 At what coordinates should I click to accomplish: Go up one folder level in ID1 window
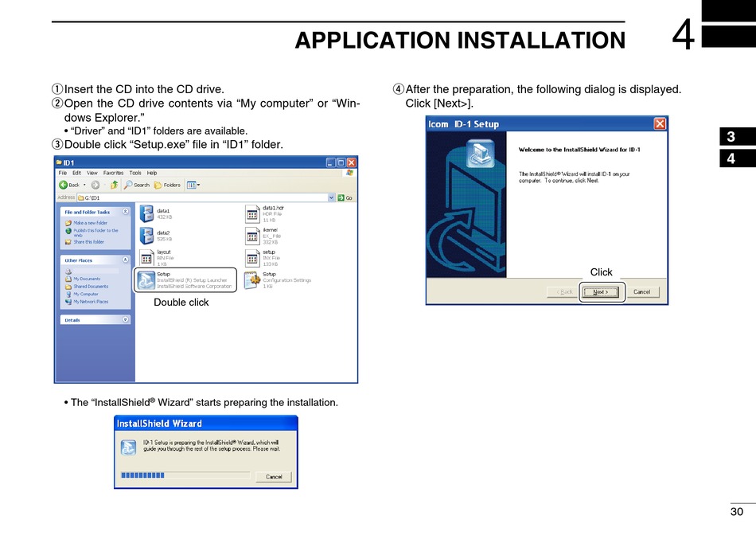tap(115, 185)
